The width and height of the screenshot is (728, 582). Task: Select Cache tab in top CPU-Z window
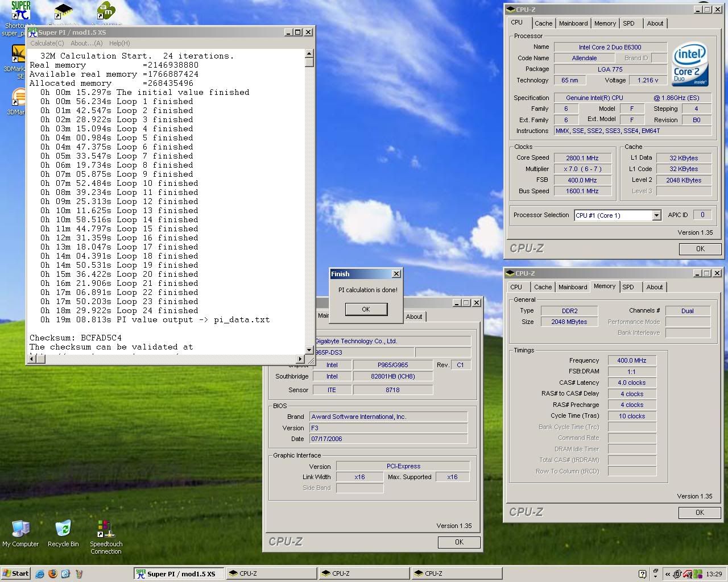click(x=543, y=23)
